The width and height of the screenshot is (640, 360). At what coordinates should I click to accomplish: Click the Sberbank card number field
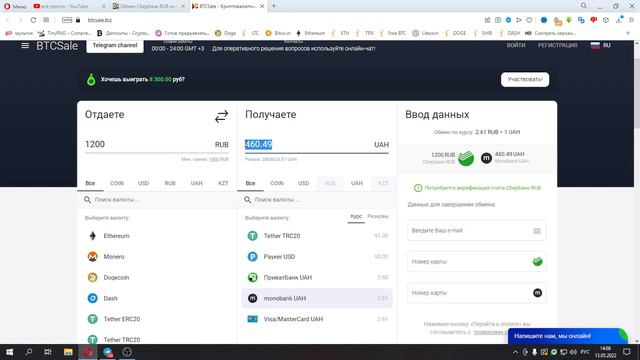click(476, 262)
